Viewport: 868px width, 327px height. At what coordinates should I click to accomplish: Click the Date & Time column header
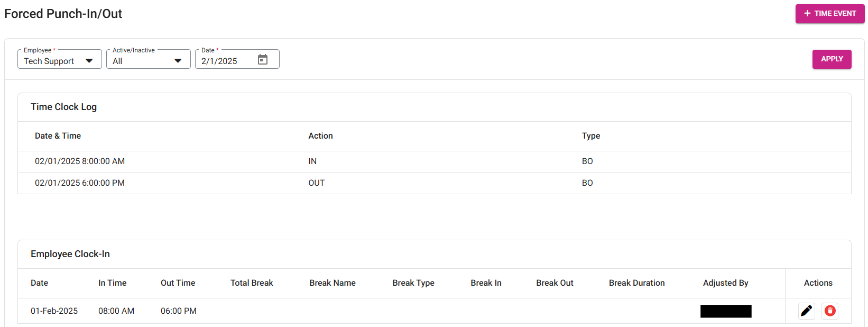tap(58, 136)
